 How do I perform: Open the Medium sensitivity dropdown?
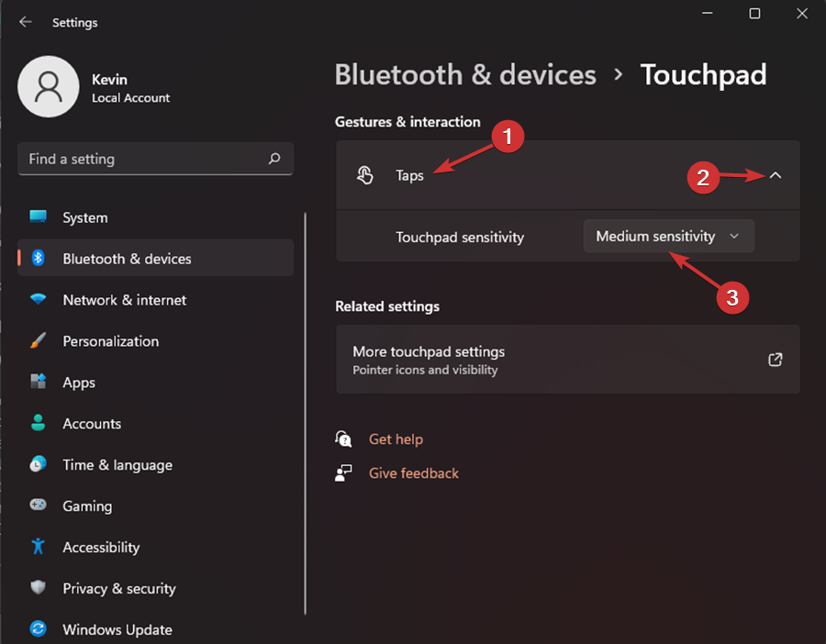[x=669, y=236]
